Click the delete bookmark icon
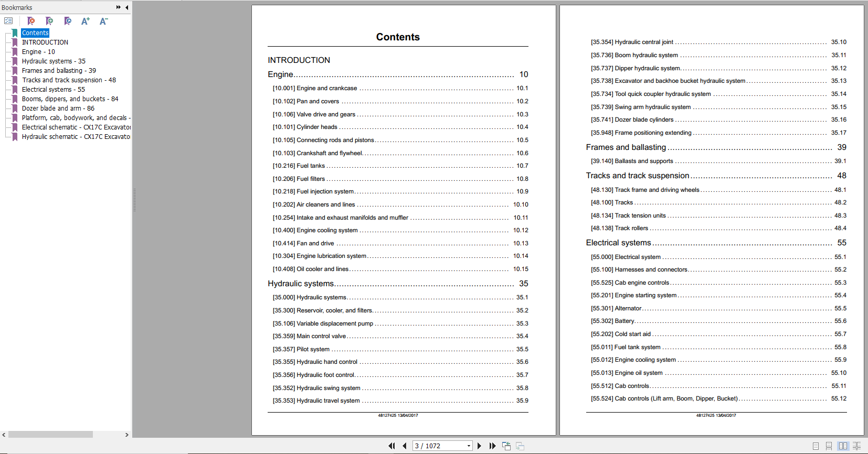Image resolution: width=868 pixels, height=454 pixels. (x=31, y=21)
